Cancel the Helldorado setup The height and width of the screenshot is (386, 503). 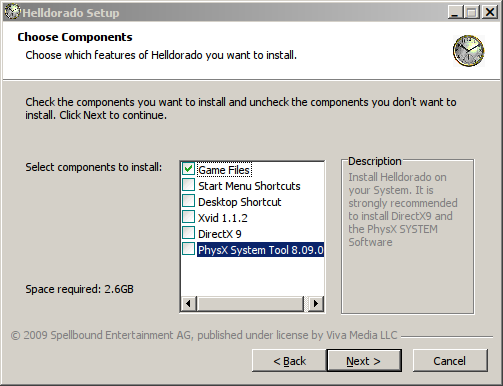point(450,360)
